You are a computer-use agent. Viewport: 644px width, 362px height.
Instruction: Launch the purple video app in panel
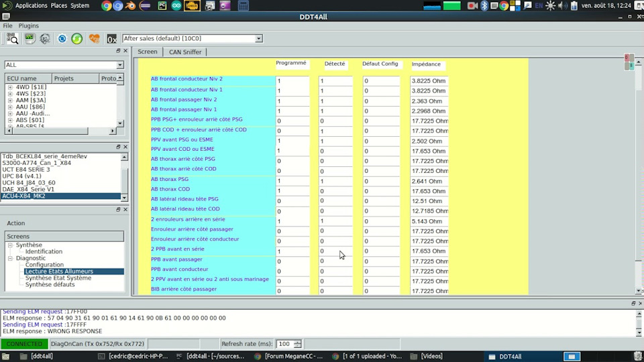(x=225, y=6)
